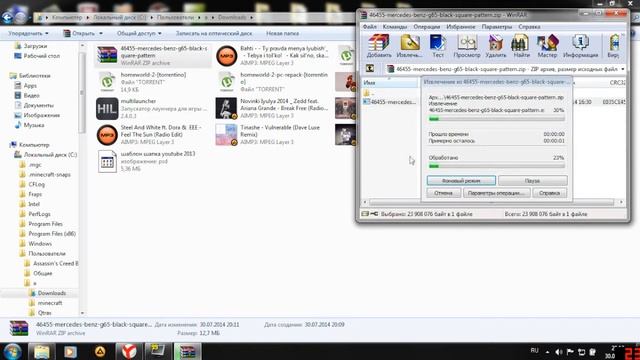Select the 46455-mercedes file entry in WinRAR list
The width and height of the screenshot is (640, 360).
[389, 102]
